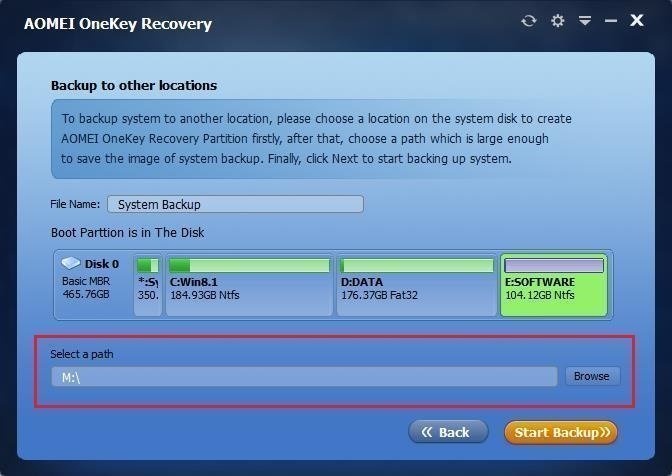Click Start Backup button
The width and height of the screenshot is (672, 476).
click(561, 432)
